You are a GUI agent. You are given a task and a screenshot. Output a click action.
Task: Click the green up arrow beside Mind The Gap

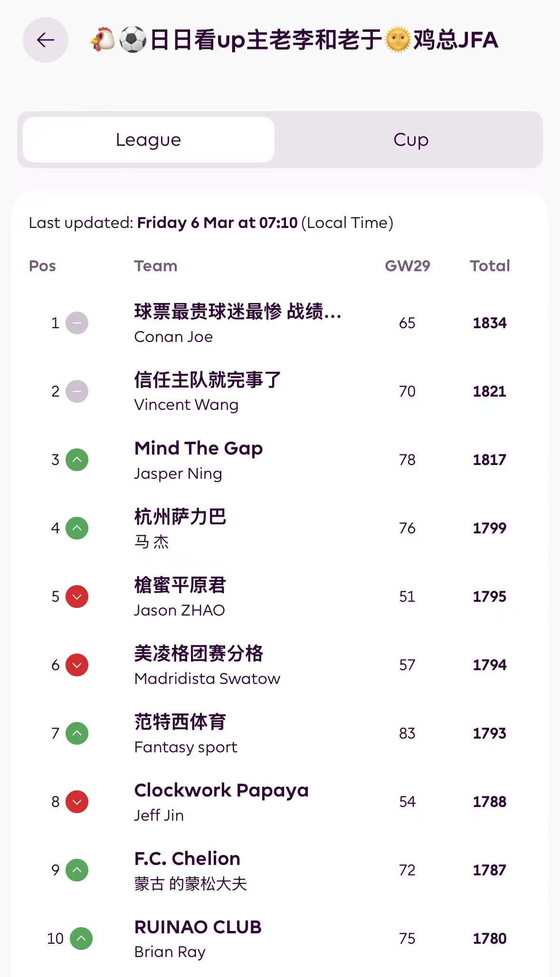click(x=77, y=460)
